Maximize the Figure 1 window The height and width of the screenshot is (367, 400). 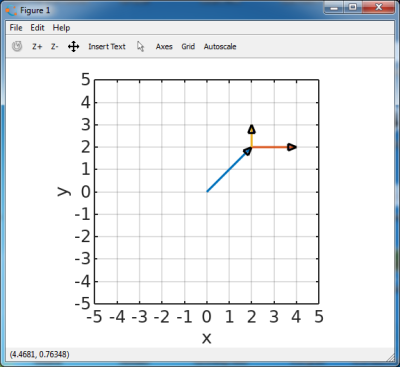[353, 7]
